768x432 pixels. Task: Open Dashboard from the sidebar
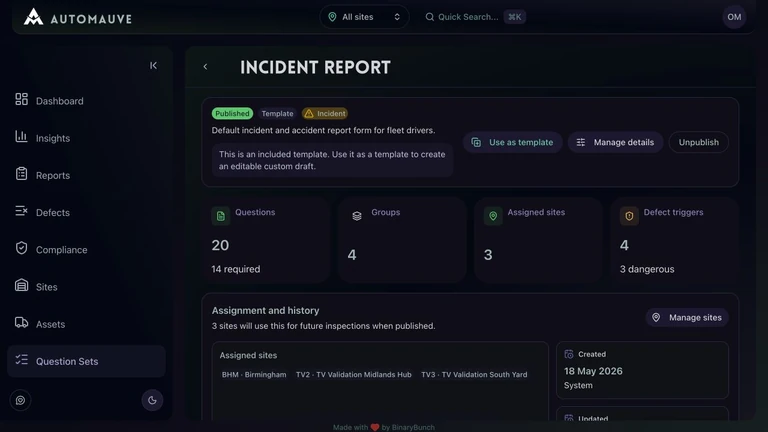coord(86,101)
